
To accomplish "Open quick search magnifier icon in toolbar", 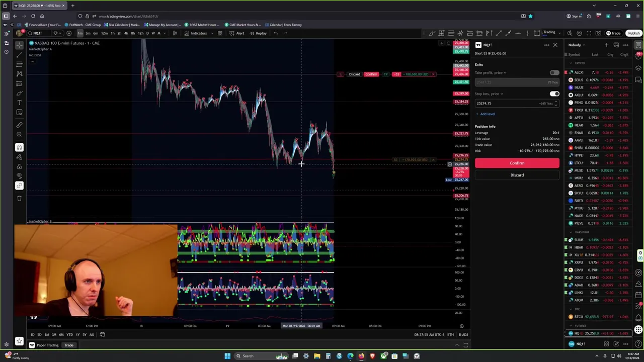I will pos(570,33).
